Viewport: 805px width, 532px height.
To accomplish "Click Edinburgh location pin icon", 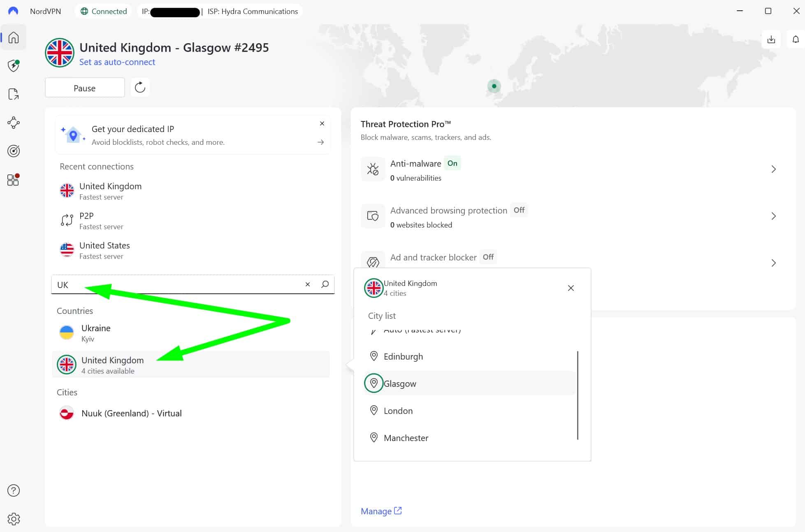I will [374, 356].
